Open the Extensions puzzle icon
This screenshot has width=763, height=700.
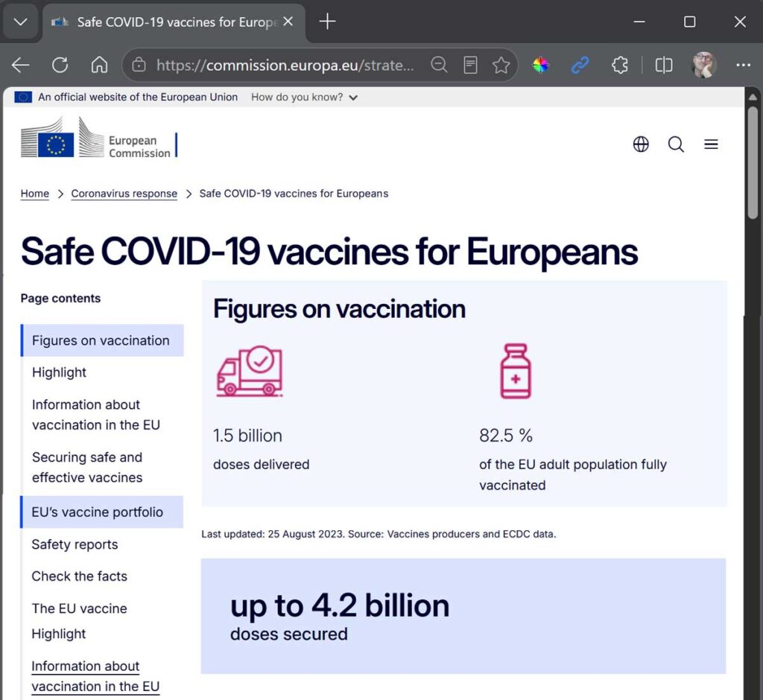(620, 65)
